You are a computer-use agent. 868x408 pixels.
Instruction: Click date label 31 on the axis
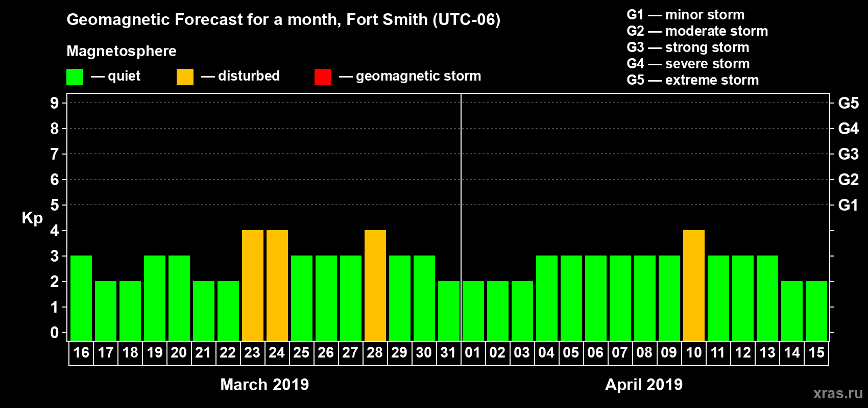(448, 352)
